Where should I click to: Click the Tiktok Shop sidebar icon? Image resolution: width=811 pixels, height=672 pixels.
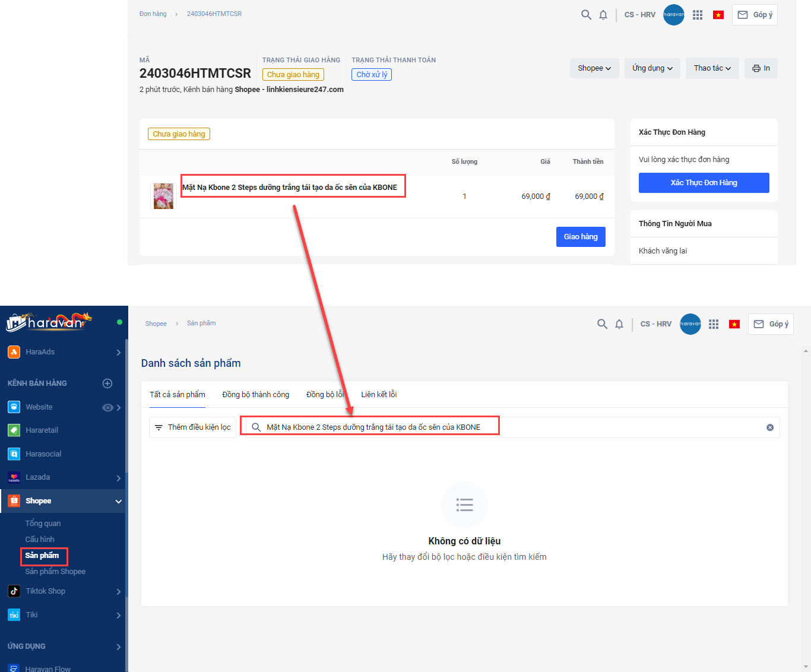14,591
